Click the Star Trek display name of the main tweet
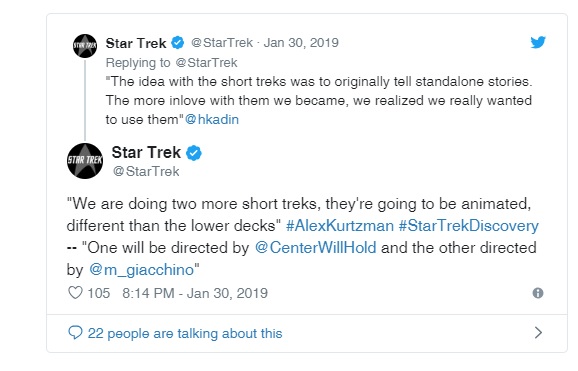Screen dimensions: 578x371 pos(146,152)
